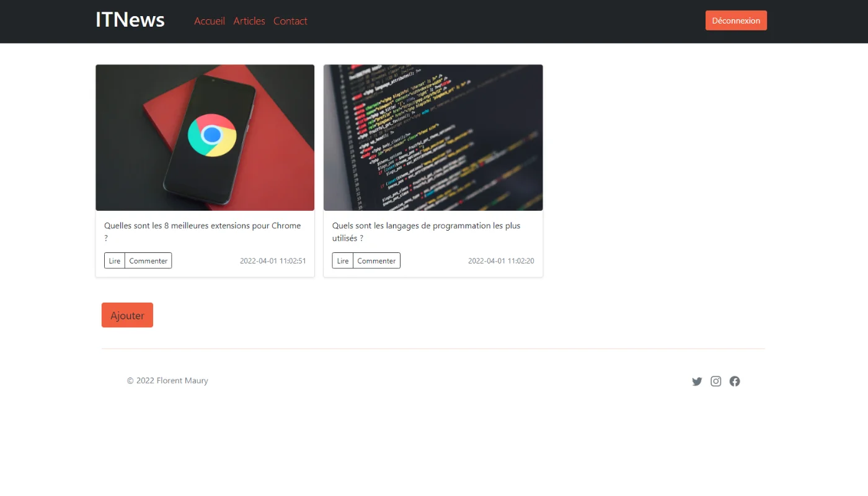Click the © 2022 Florent Maury footer text
Screen dimensions: 868x496
(167, 381)
